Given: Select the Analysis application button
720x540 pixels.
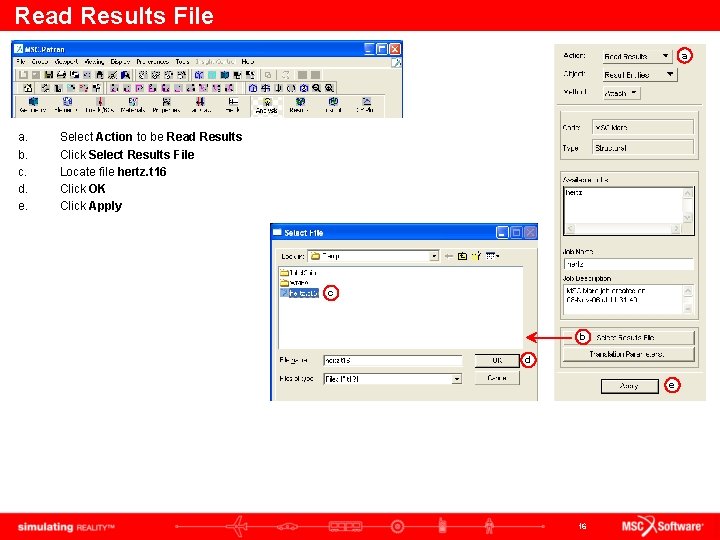Looking at the screenshot, I should click(x=267, y=106).
